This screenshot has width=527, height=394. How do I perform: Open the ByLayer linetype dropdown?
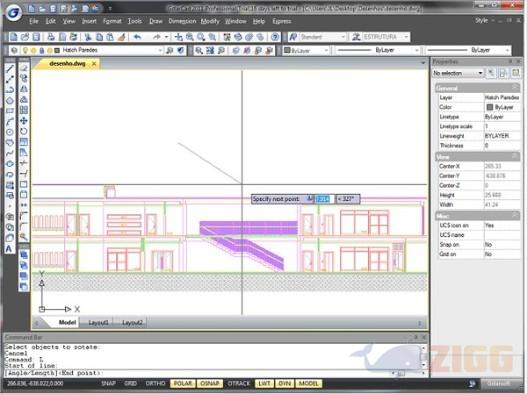point(378,50)
